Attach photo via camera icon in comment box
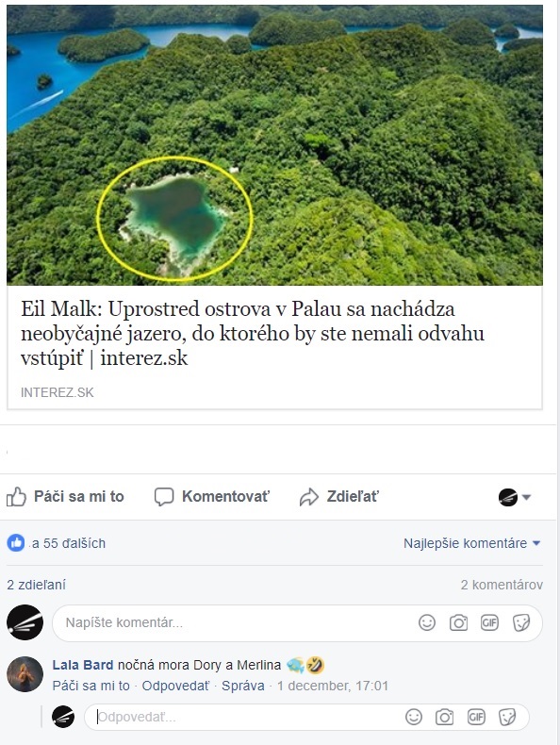 point(458,622)
